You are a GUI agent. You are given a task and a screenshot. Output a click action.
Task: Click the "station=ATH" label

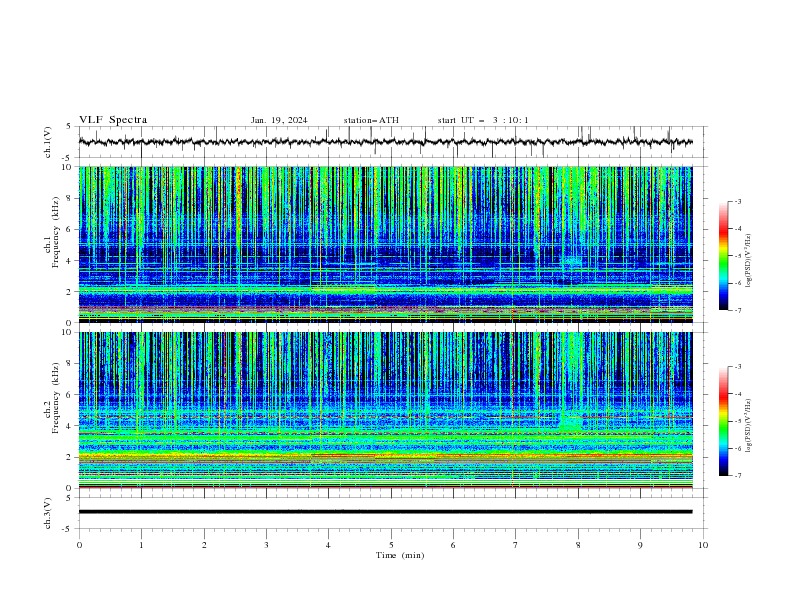click(371, 120)
